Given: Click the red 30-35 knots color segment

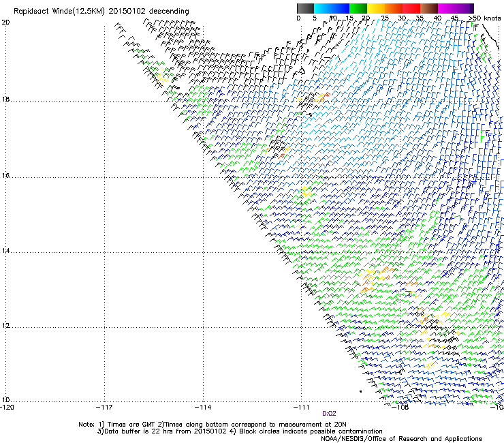Looking at the screenshot, I should click(x=411, y=8).
